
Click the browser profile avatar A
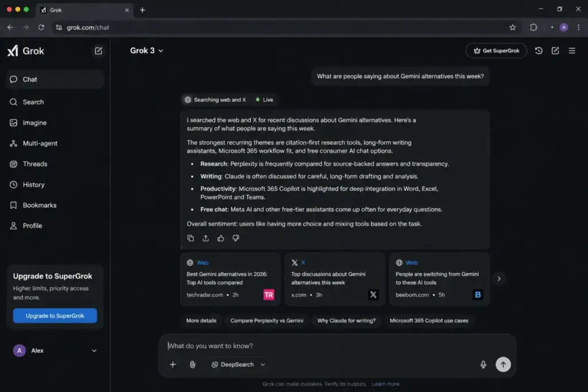click(x=564, y=28)
